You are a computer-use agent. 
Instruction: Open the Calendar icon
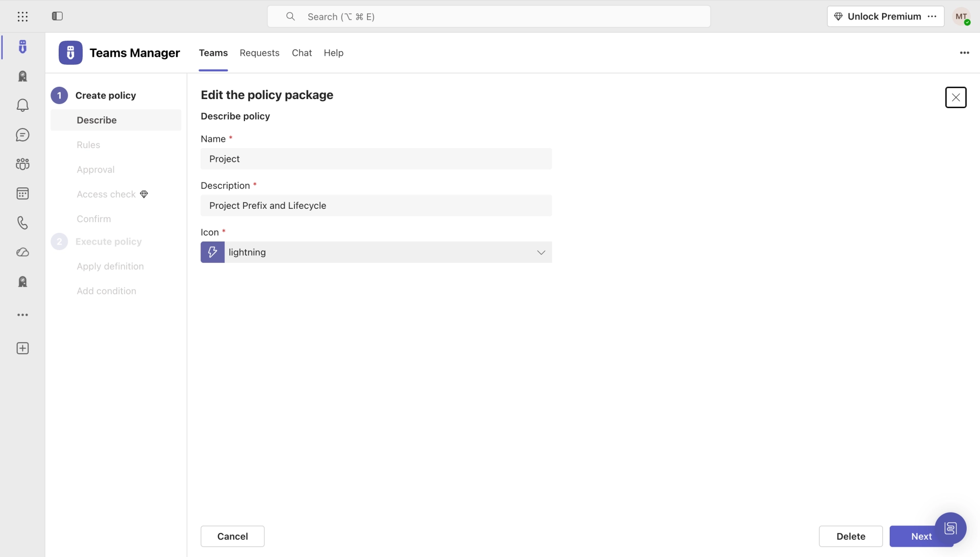[22, 193]
